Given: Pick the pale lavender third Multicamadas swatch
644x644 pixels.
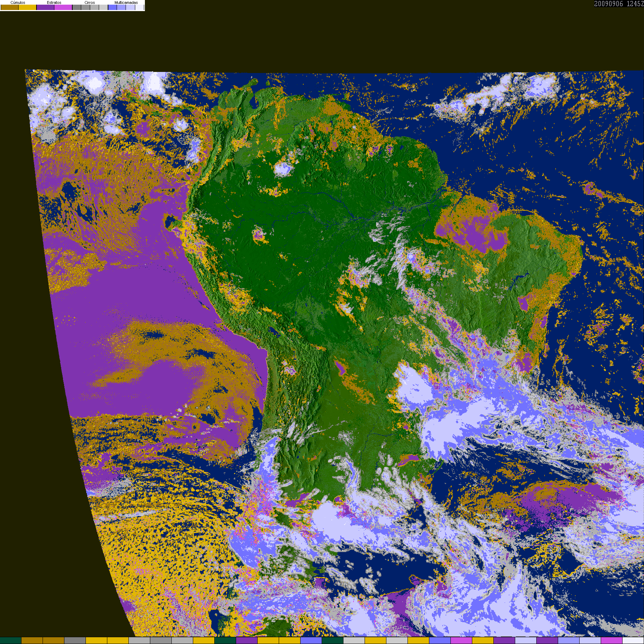Looking at the screenshot, I should [x=130, y=7].
